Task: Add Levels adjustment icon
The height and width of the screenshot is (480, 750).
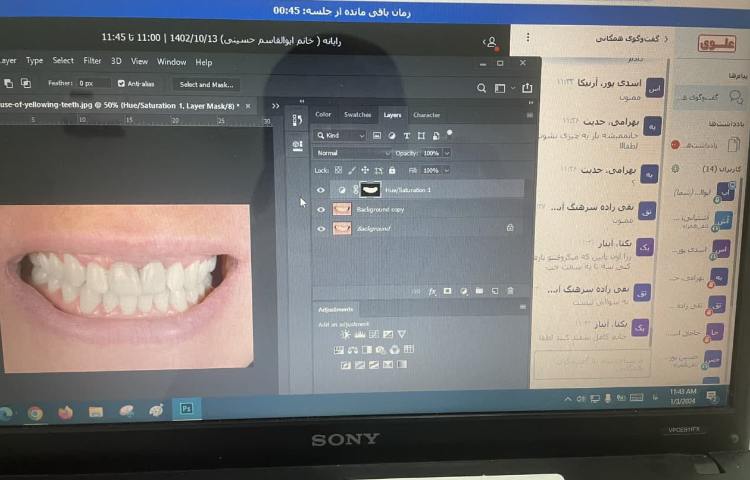Action: coord(360,334)
